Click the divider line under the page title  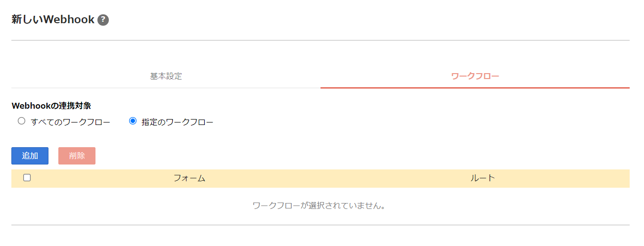(321, 40)
